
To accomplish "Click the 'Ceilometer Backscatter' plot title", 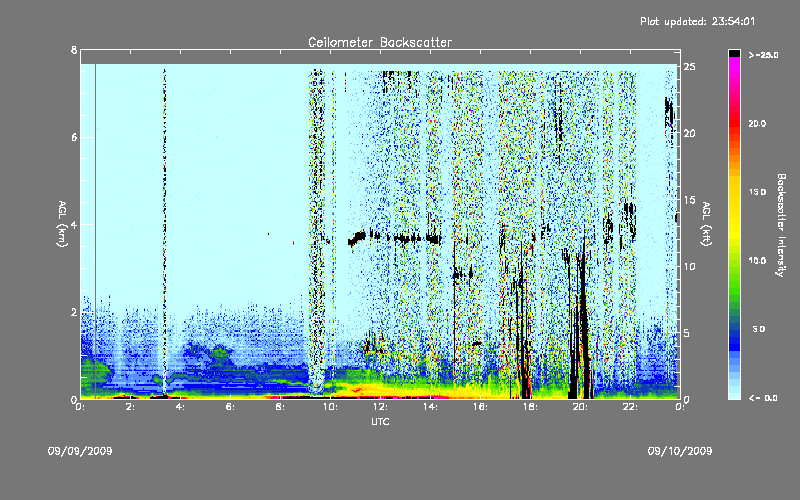I will [380, 42].
